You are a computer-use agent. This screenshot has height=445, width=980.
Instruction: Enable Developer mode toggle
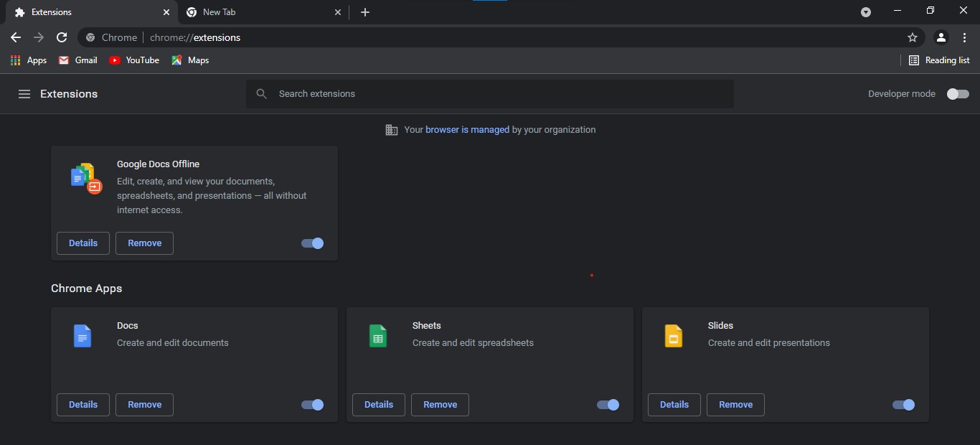[958, 94]
